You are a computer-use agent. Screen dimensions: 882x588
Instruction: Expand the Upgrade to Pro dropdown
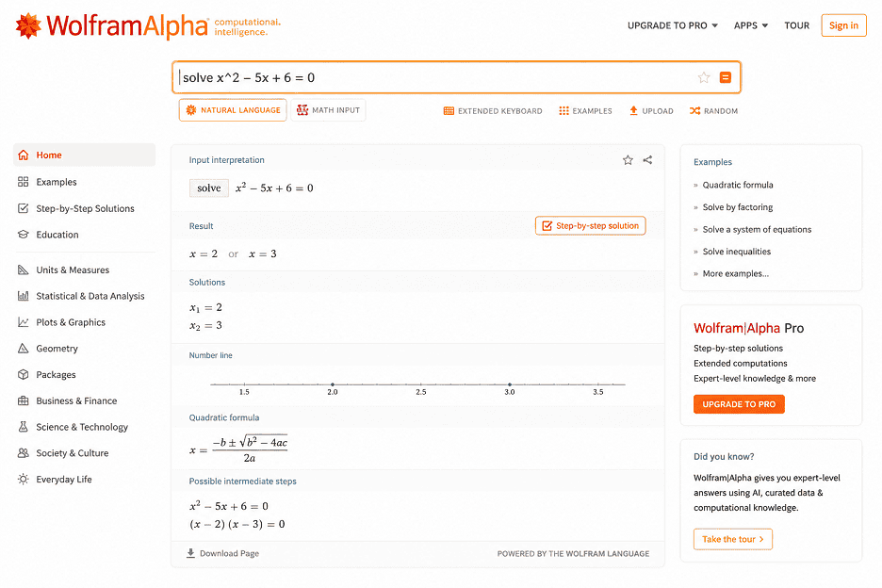[673, 25]
